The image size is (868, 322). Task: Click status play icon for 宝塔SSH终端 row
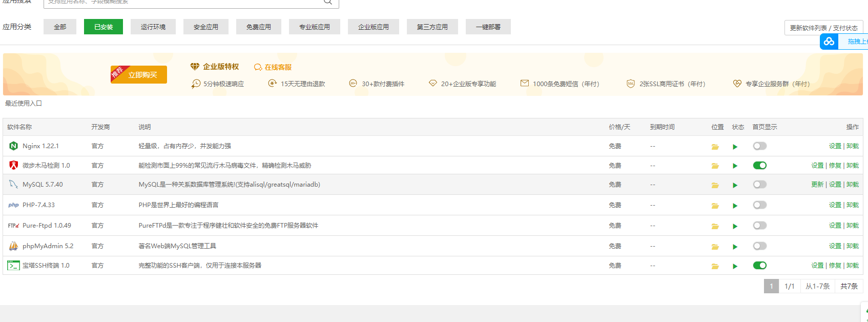pos(735,266)
